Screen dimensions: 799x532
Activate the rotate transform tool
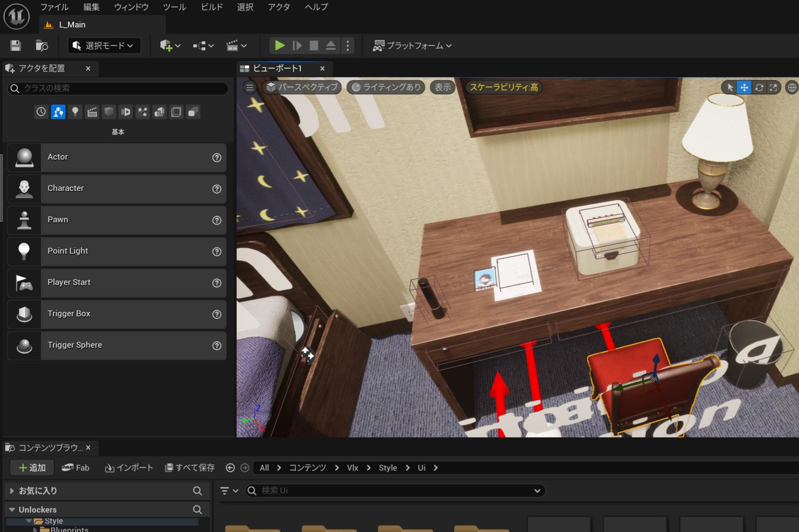pyautogui.click(x=759, y=87)
